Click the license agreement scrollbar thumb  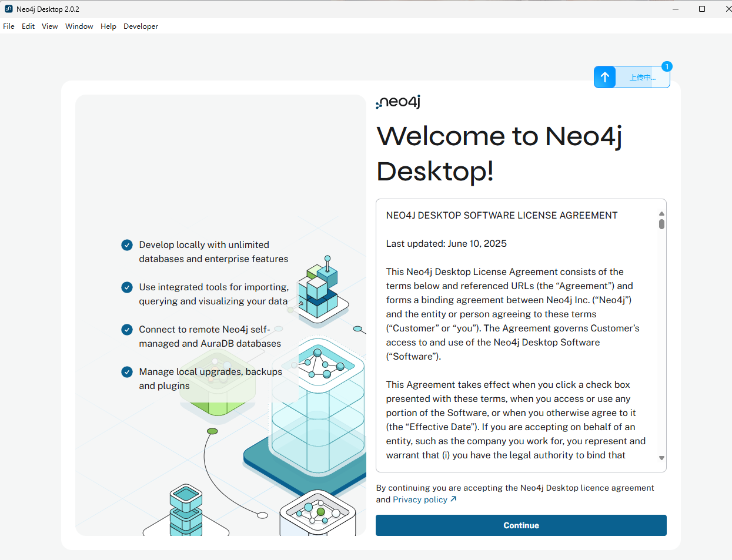click(x=661, y=224)
